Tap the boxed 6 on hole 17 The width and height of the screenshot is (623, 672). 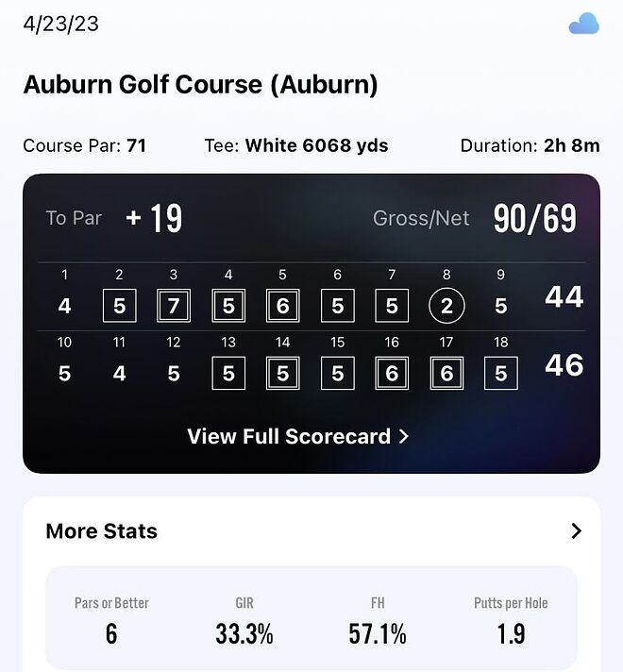point(446,374)
